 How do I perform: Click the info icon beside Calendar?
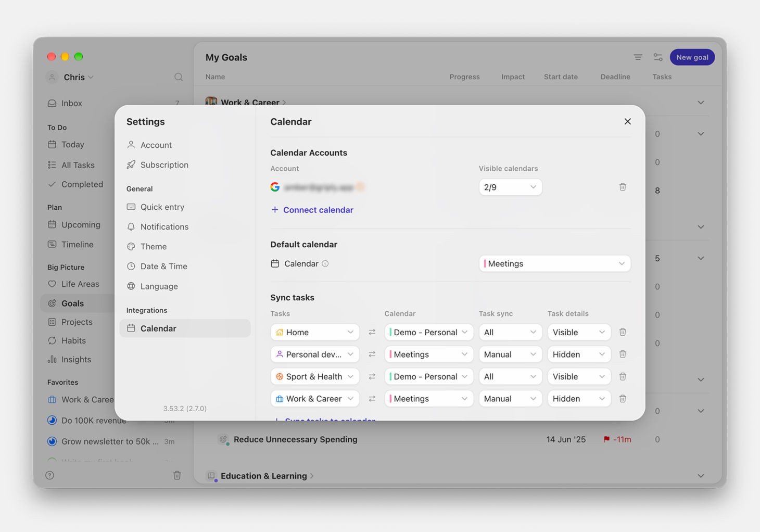pyautogui.click(x=325, y=264)
